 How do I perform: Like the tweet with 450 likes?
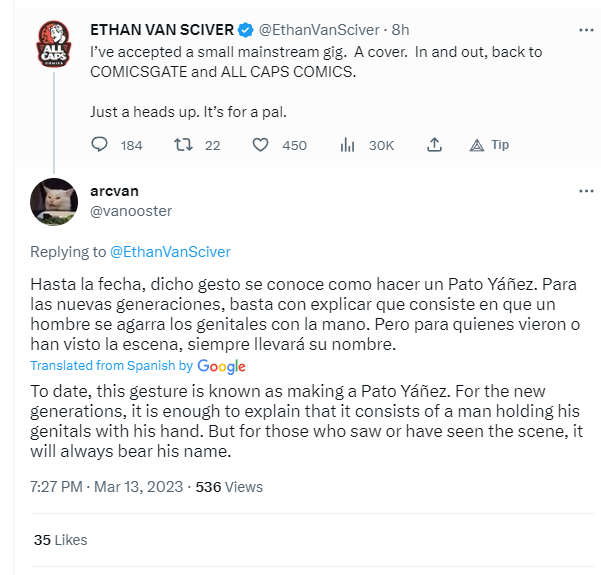(260, 145)
